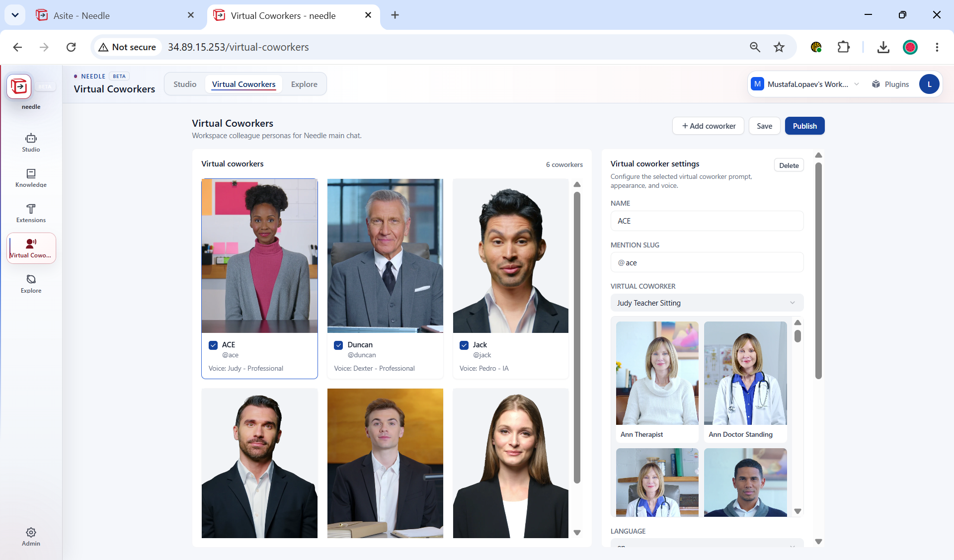954x560 pixels.
Task: Save the coworker changes
Action: [x=764, y=126]
